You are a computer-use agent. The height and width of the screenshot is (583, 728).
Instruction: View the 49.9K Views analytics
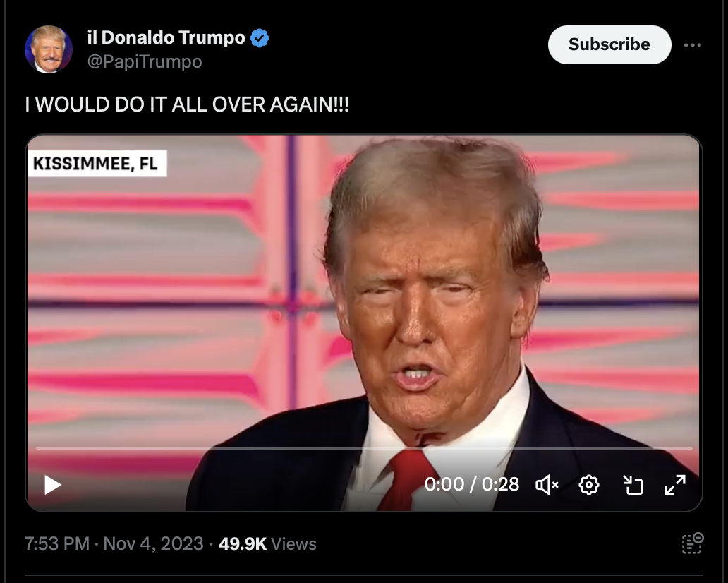point(267,543)
